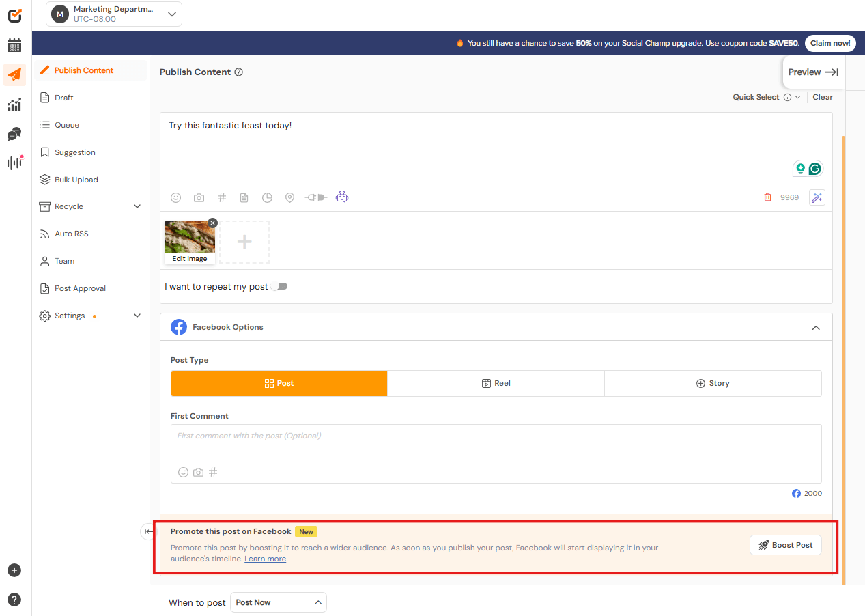Screen dimensions: 865x616
Task: Click the document template icon in composer
Action: coord(244,197)
